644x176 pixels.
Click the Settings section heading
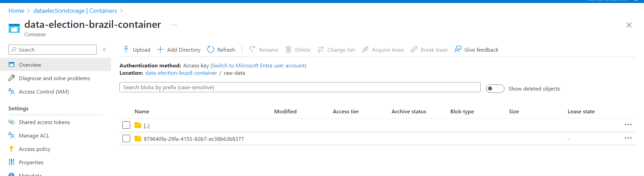point(18,109)
